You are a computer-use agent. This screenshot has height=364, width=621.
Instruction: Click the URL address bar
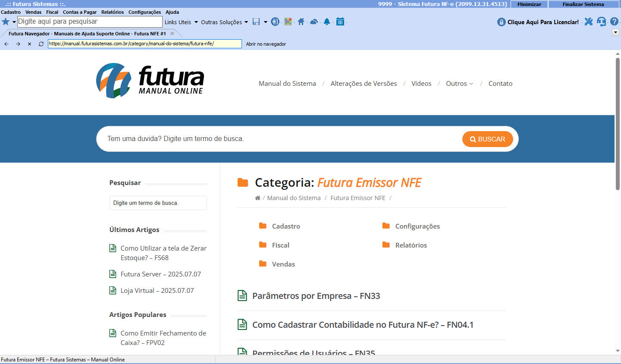tap(145, 44)
